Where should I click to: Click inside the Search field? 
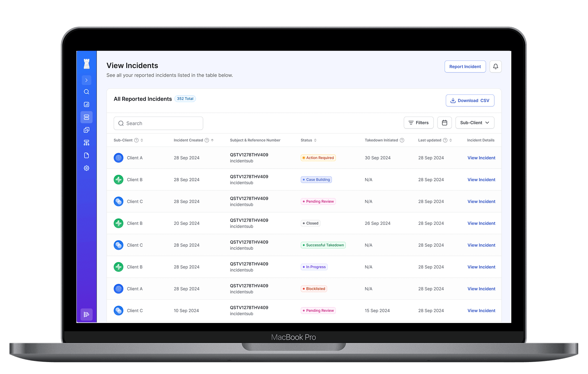(158, 123)
